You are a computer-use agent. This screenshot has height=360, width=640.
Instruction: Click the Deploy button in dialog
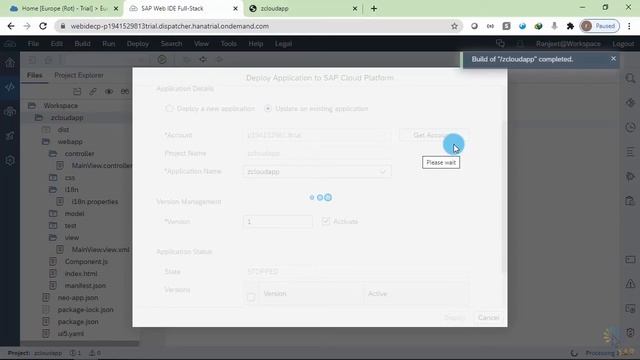click(454, 318)
